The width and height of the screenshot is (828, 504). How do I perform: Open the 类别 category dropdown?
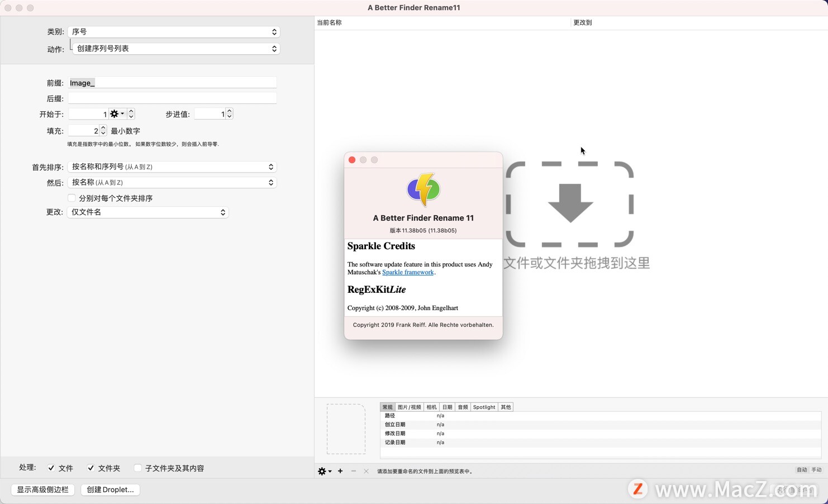coord(173,32)
